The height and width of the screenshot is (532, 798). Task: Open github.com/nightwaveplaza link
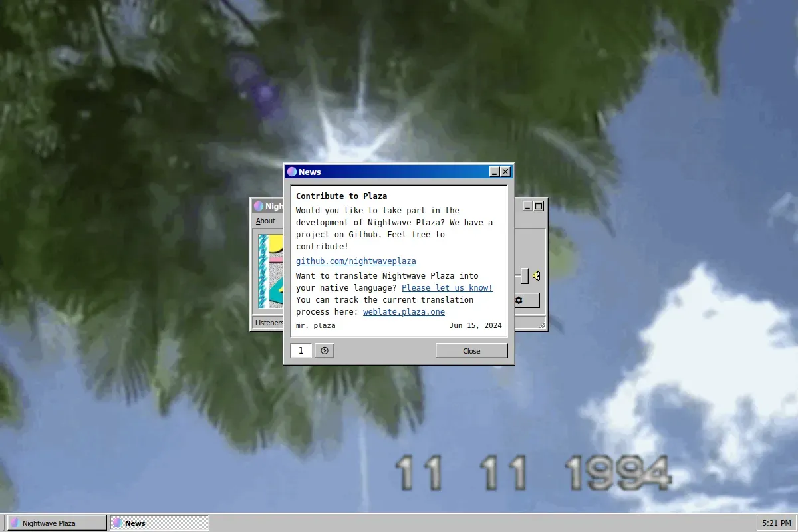(356, 261)
